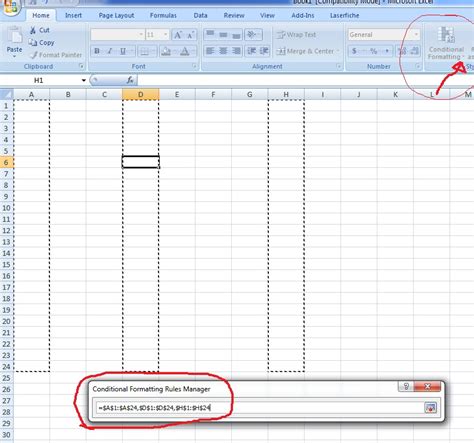Decrease Decimal places

(x=415, y=51)
